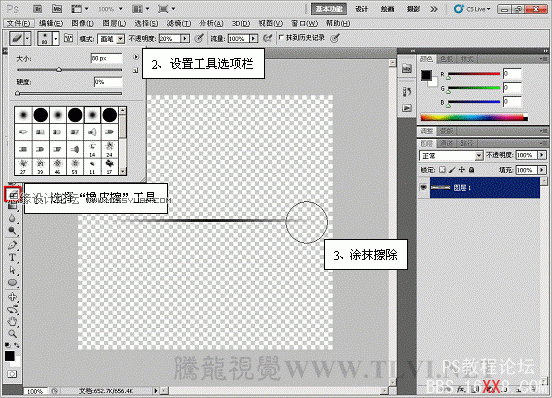
Task: Open Mini Bridge panel icon in dock
Action: [407, 68]
